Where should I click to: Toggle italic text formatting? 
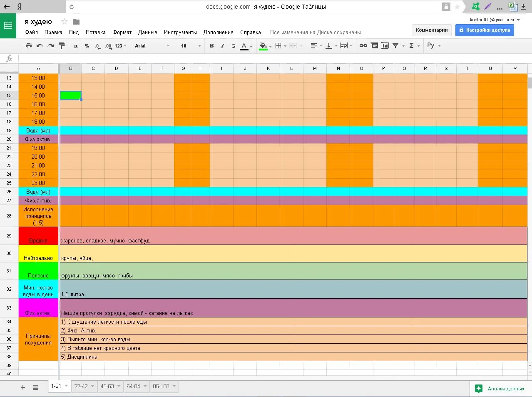[x=222, y=46]
